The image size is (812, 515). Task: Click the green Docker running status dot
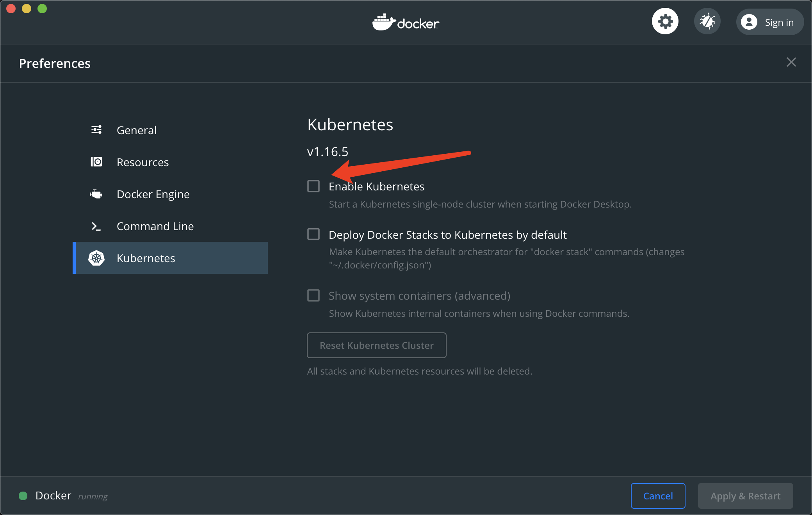pos(23,496)
